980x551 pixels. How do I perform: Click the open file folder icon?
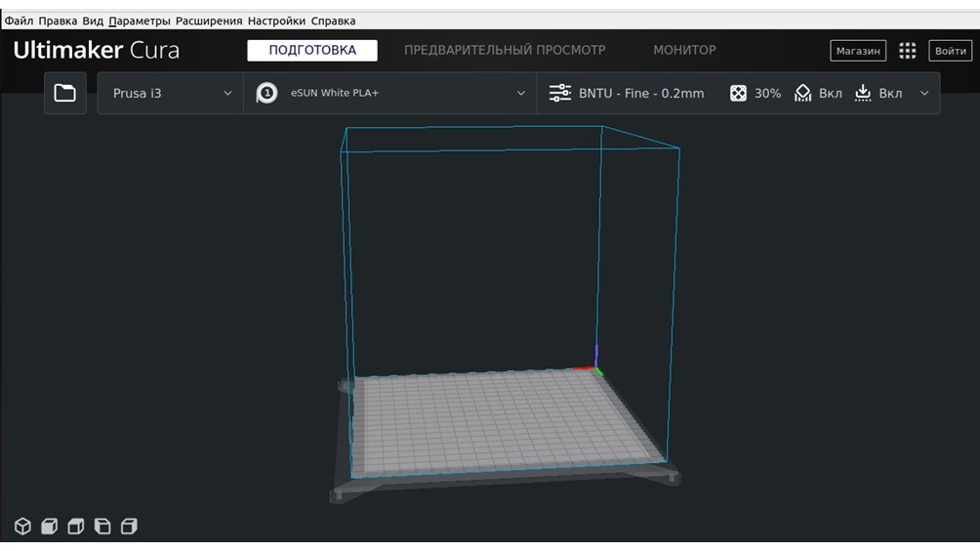click(64, 93)
